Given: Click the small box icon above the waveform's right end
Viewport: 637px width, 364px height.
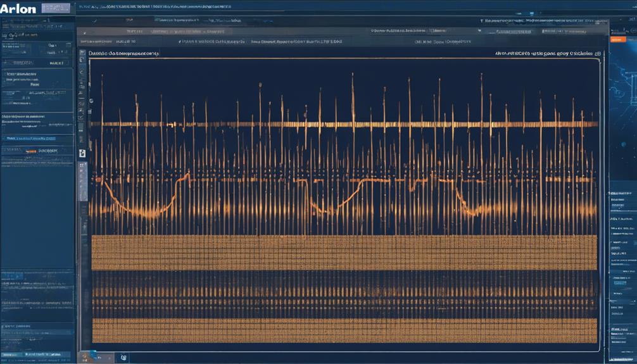Looking at the screenshot, I should click(597, 53).
